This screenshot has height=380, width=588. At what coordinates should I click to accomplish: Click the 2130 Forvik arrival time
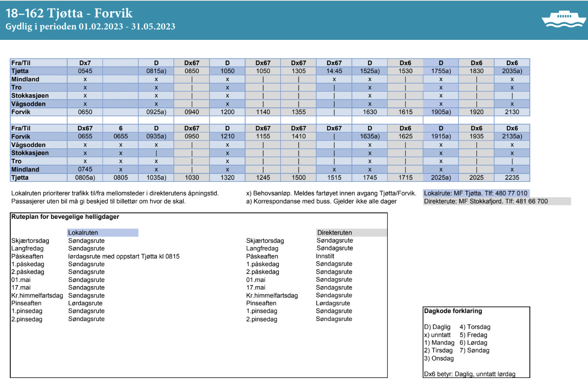click(512, 112)
